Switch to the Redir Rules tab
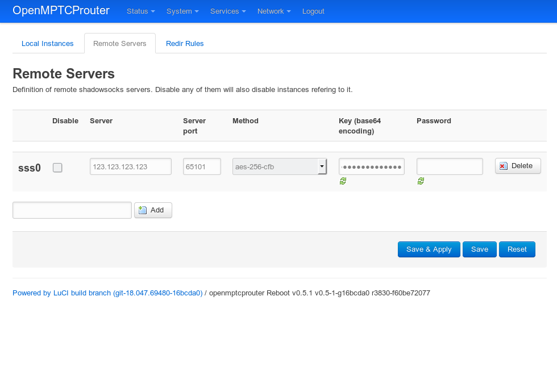Viewport: 557px width, 392px height. [x=185, y=43]
